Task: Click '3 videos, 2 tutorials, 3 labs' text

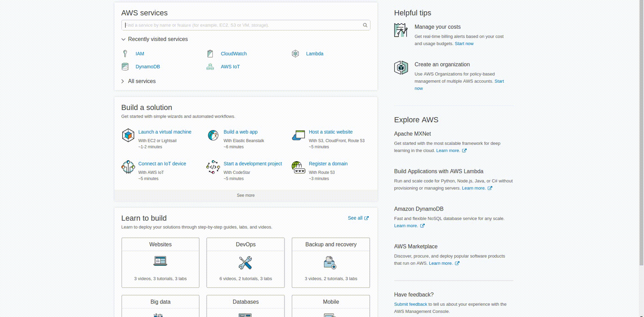Action: 331,279
